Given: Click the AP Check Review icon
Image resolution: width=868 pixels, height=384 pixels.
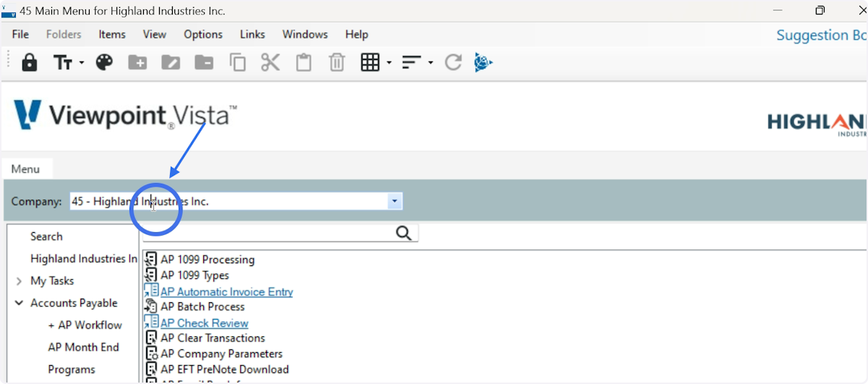Looking at the screenshot, I should point(151,323).
